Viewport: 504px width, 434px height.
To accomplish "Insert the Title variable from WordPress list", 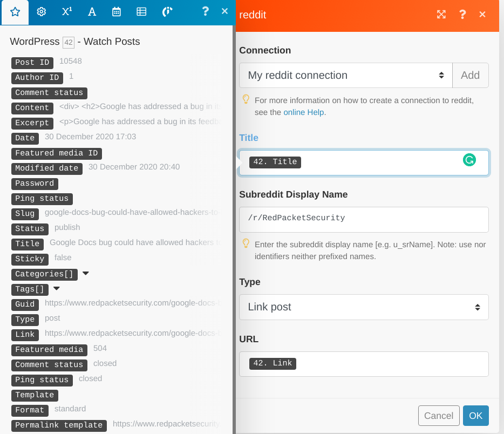I will pyautogui.click(x=28, y=244).
